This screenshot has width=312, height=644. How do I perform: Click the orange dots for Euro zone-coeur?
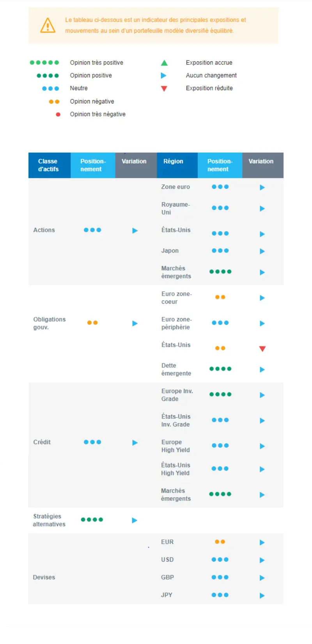[220, 297]
